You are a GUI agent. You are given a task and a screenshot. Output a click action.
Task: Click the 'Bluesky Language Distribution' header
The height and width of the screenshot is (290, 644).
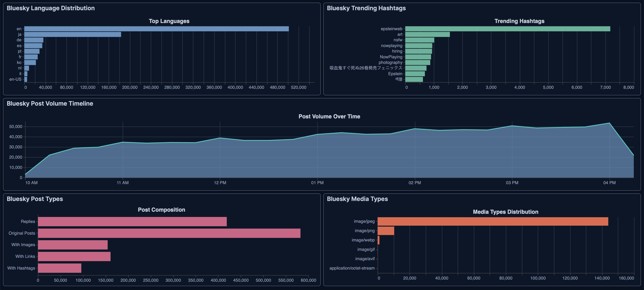tap(51, 8)
